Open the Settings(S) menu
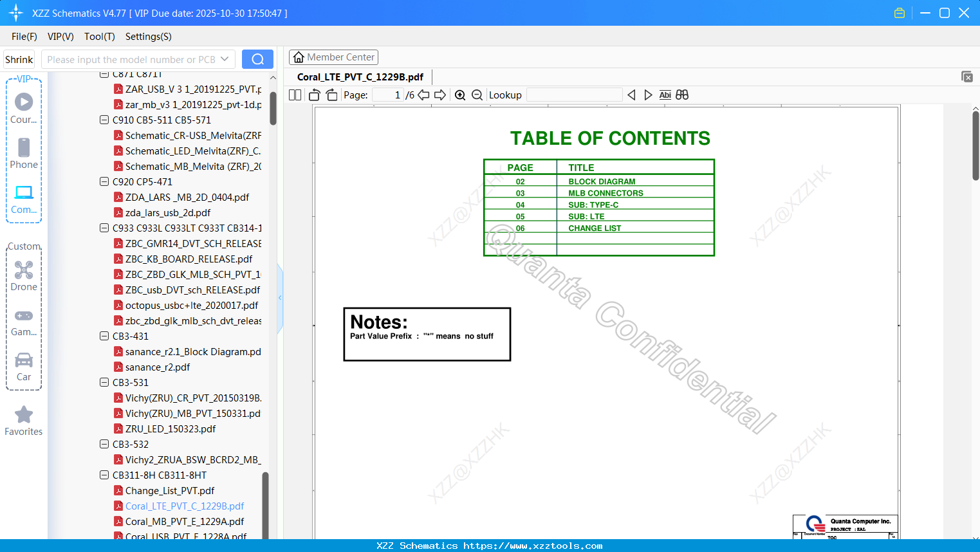This screenshot has height=552, width=980. click(149, 37)
